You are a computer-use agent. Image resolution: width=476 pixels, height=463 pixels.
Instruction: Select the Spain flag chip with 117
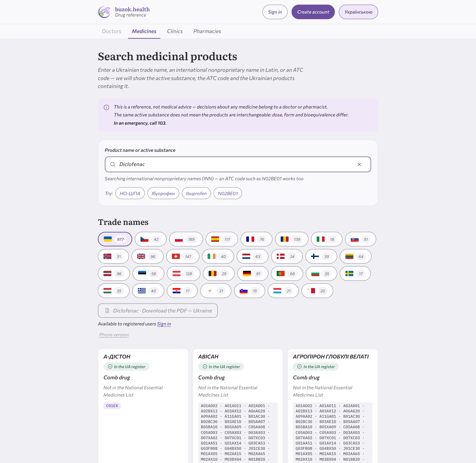pos(222,239)
